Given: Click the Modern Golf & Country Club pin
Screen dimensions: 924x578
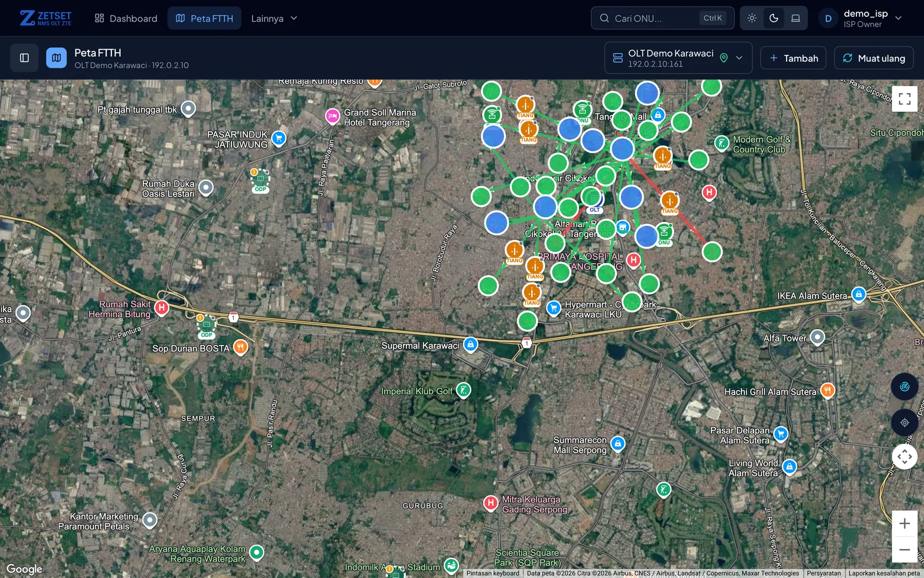Looking at the screenshot, I should tap(722, 143).
